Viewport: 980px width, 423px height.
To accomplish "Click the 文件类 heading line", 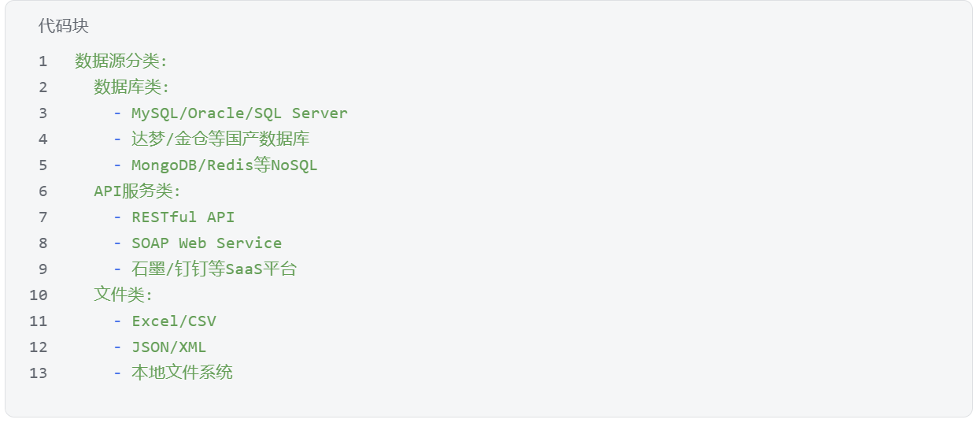I will click(123, 295).
